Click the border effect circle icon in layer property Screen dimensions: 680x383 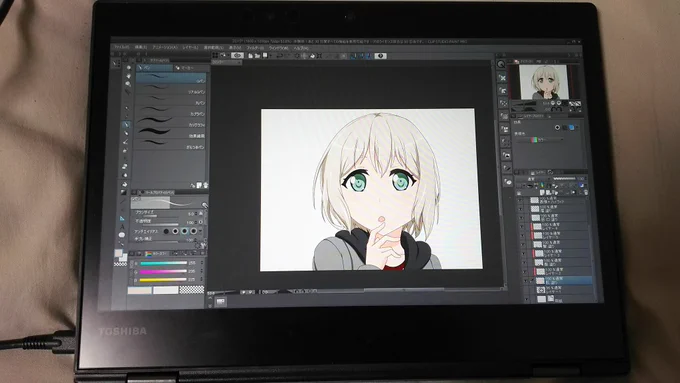(558, 128)
